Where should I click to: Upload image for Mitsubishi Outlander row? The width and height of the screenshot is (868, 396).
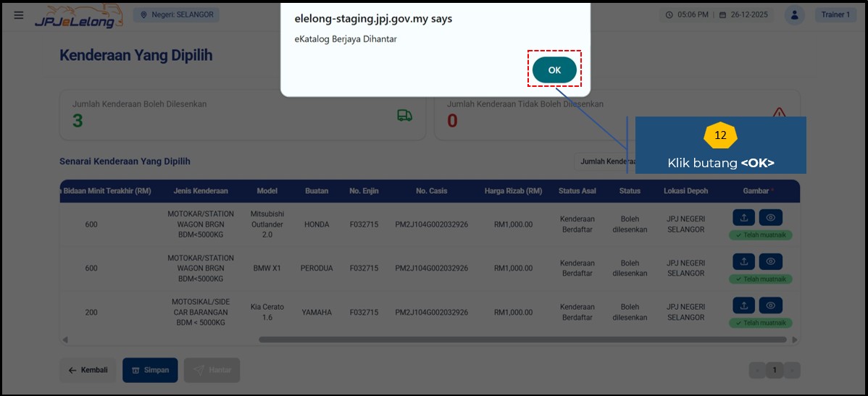pyautogui.click(x=744, y=218)
